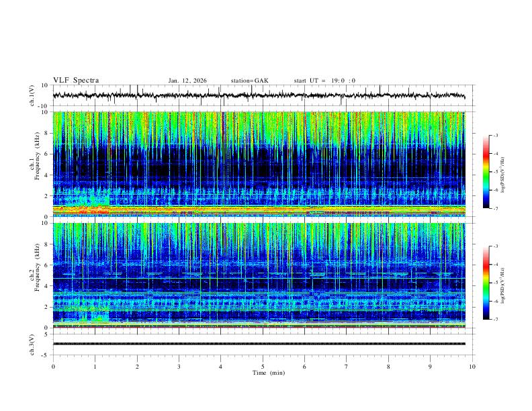Screen dimensions: 532x411
Task: Click the -3 label on lower color bar
Action: click(x=496, y=246)
